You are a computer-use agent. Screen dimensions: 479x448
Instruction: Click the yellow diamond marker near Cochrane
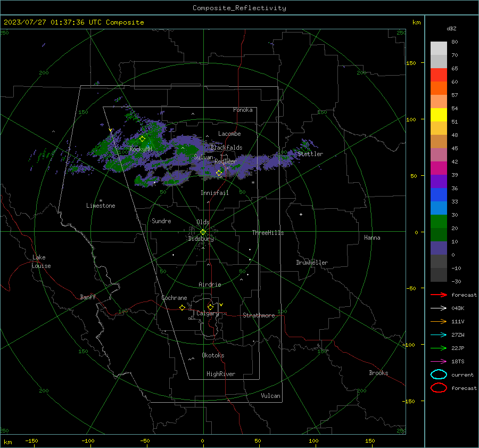pos(182,307)
